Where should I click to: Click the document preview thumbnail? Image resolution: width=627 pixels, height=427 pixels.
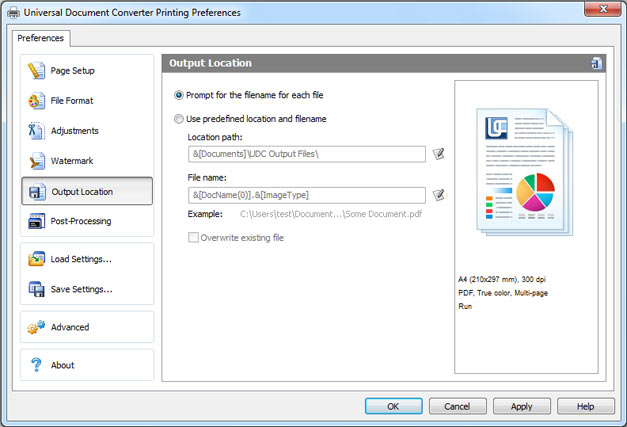point(525,172)
